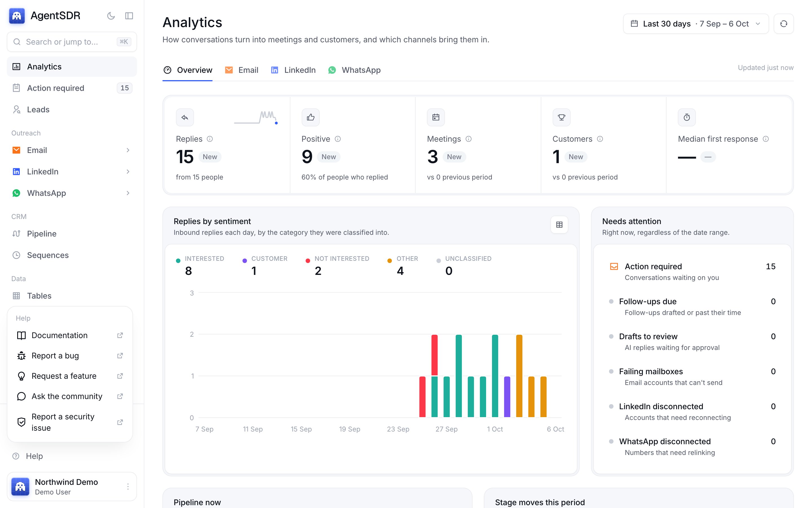Viewport: 812px width, 508px height.
Task: Open Documentation from the Help menu
Action: (x=70, y=335)
